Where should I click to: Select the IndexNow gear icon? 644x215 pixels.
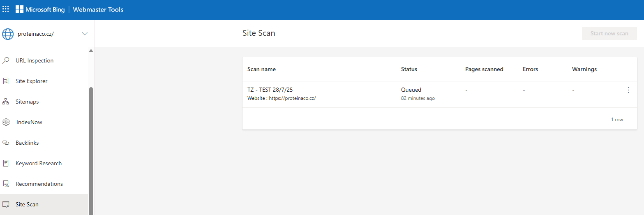(x=6, y=122)
